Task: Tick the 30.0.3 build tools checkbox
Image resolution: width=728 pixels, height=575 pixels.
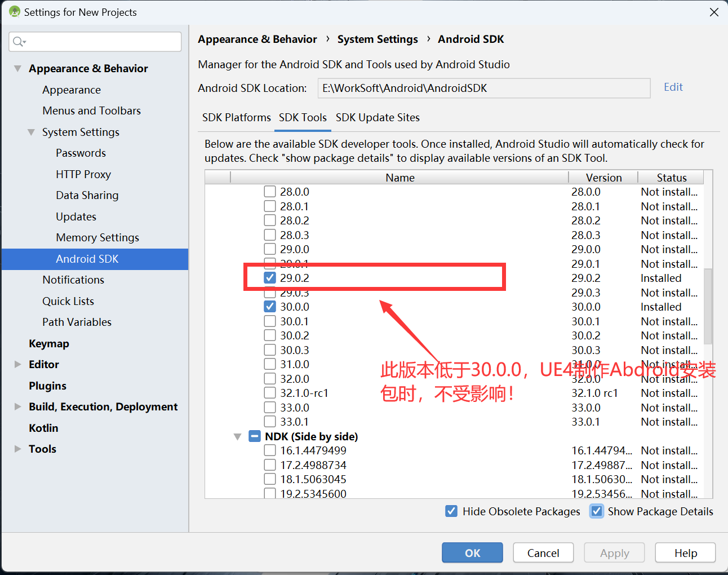Action: coord(270,350)
